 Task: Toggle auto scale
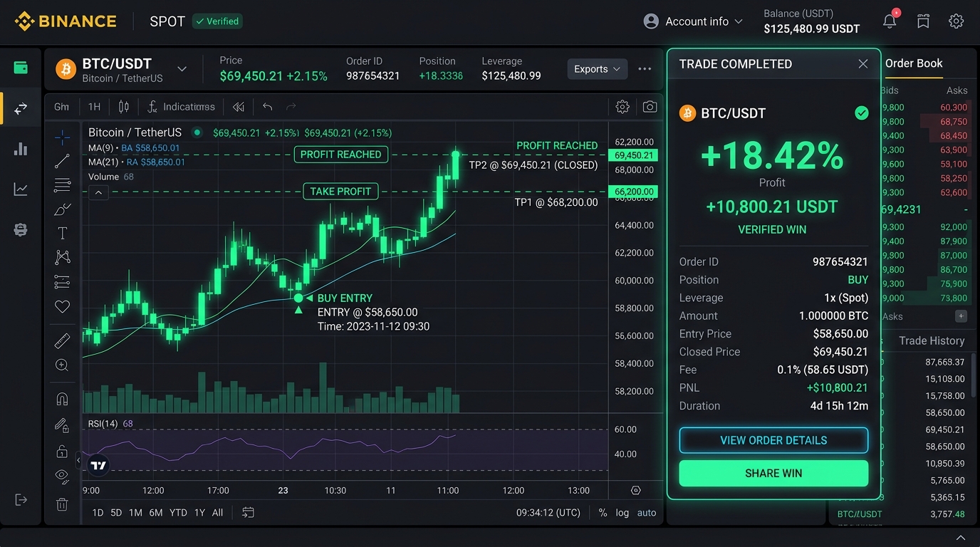tap(647, 513)
